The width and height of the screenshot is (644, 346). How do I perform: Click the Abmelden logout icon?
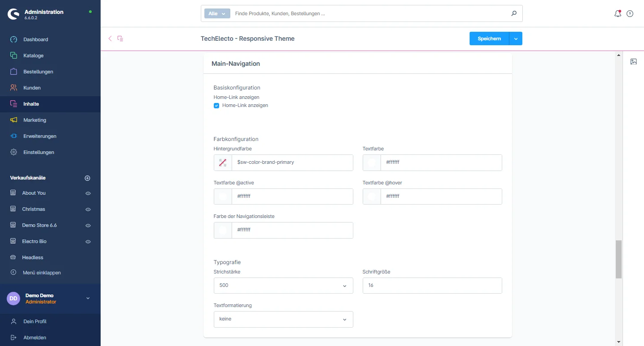pos(13,337)
